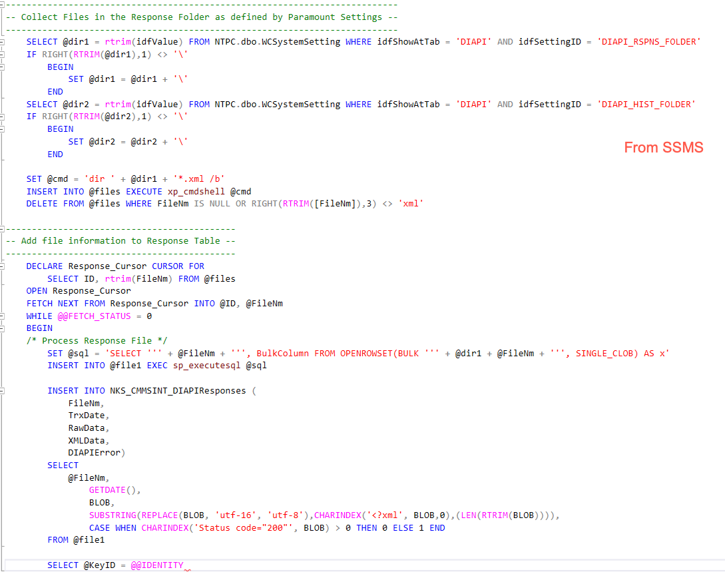
Task: Click the '/* Process Response File */' comment
Action: (97, 341)
